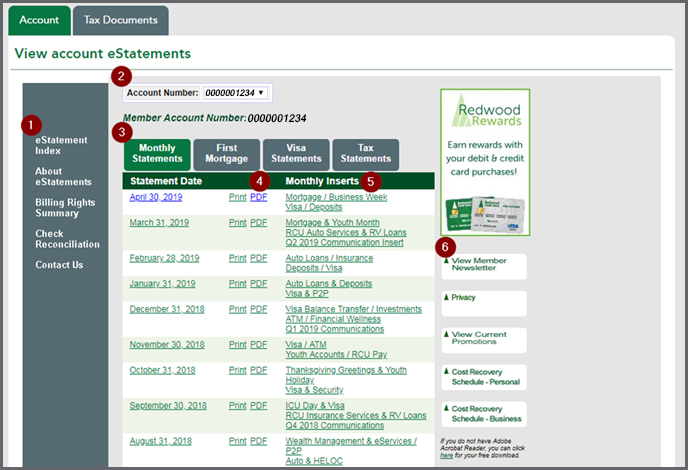
Task: Open the September 30, 2018 statement
Action: tap(168, 406)
